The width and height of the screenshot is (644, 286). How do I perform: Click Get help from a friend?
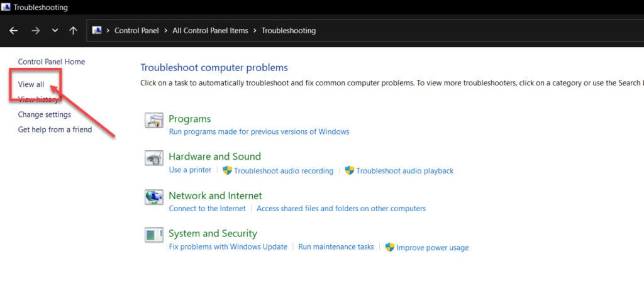tap(55, 129)
